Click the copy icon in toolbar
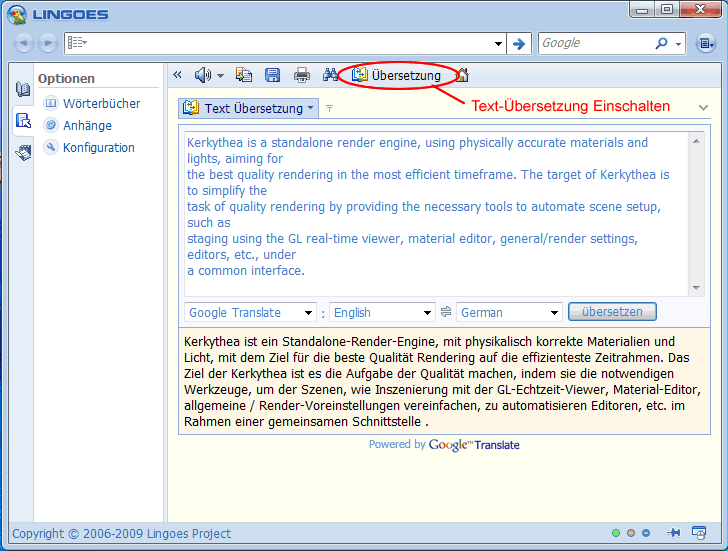Image resolution: width=728 pixels, height=551 pixels. click(x=244, y=75)
